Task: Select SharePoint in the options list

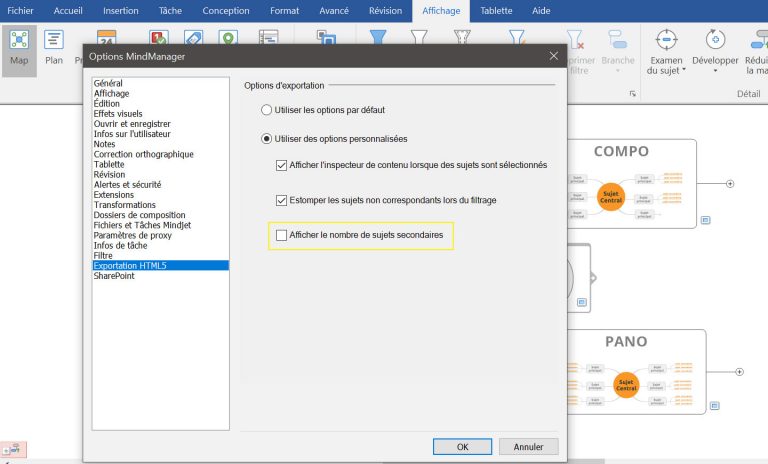Action: click(114, 276)
